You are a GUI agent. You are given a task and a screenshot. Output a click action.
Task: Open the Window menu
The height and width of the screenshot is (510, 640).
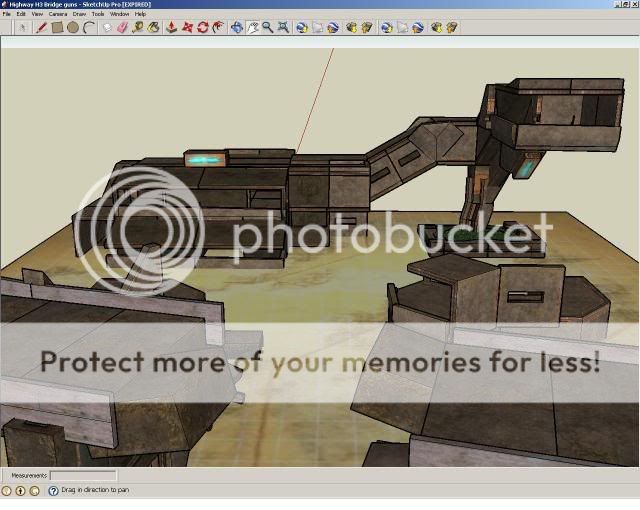pos(119,14)
